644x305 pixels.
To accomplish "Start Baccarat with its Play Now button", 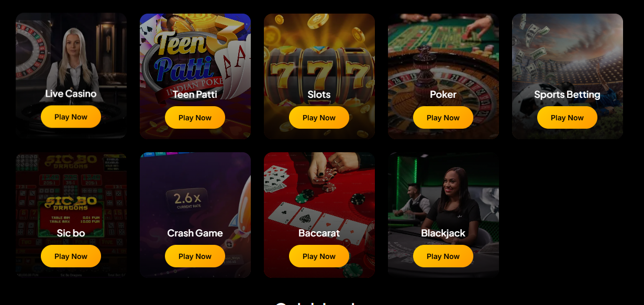I will click(x=319, y=256).
